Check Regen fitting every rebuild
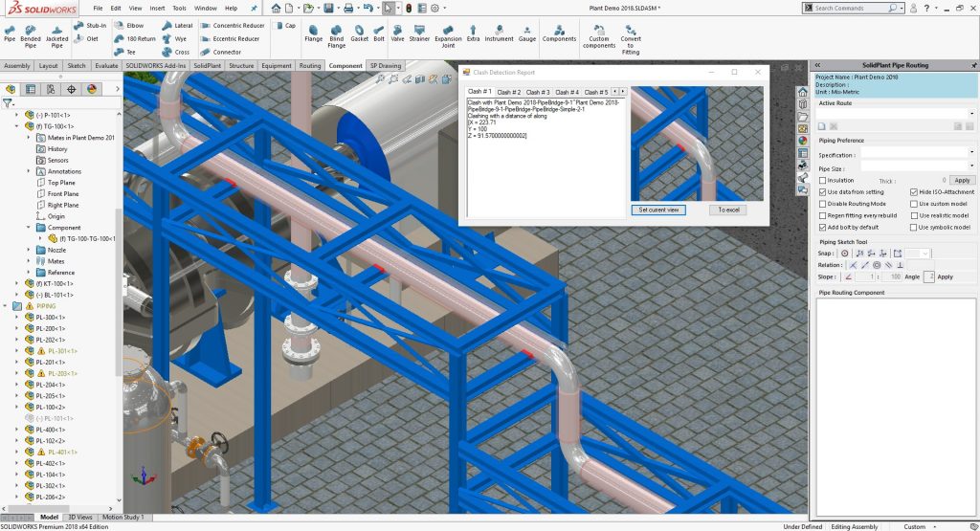 (822, 215)
